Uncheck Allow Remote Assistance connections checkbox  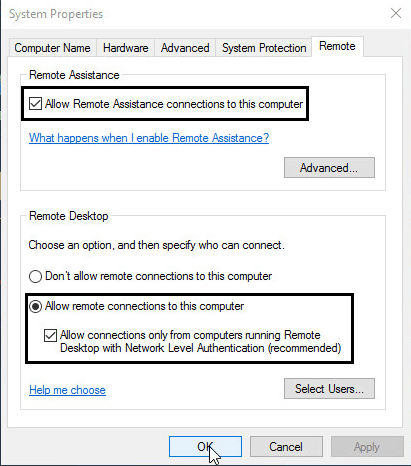pos(35,104)
